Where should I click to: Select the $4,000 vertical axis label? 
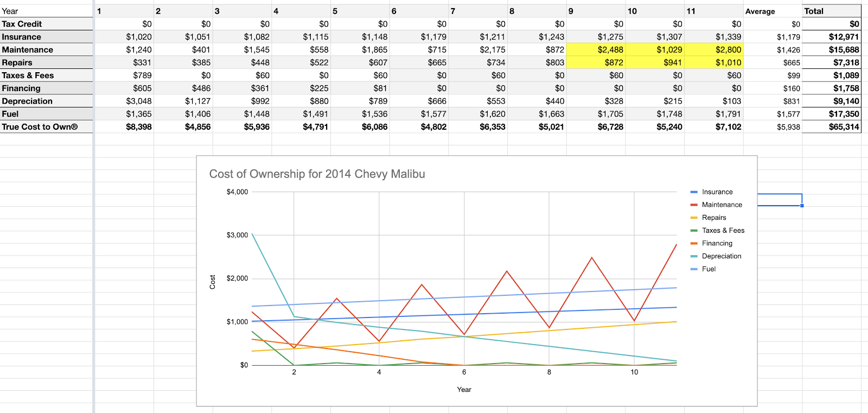(x=237, y=192)
